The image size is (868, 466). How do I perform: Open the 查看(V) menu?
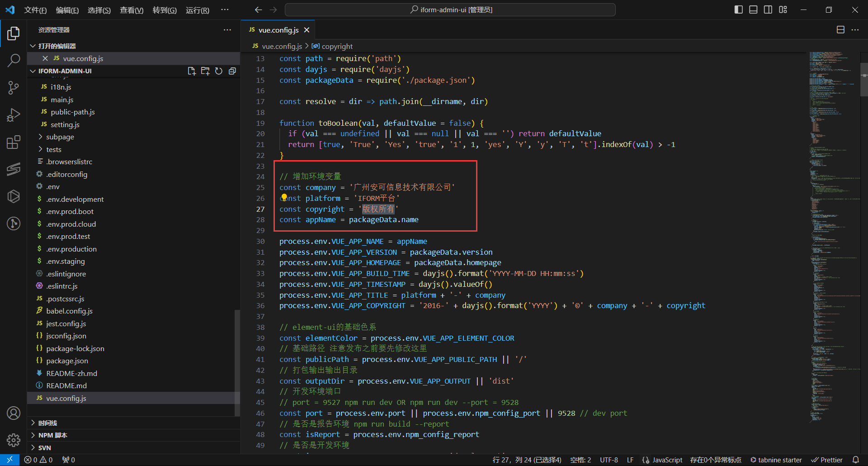pyautogui.click(x=131, y=10)
